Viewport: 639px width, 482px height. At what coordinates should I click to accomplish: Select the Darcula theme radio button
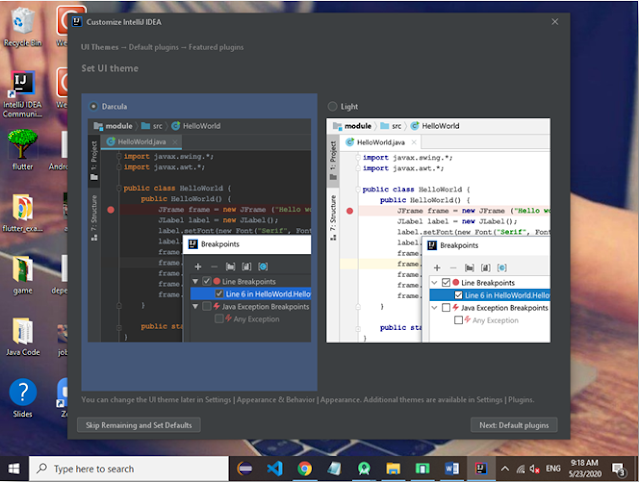[x=93, y=106]
